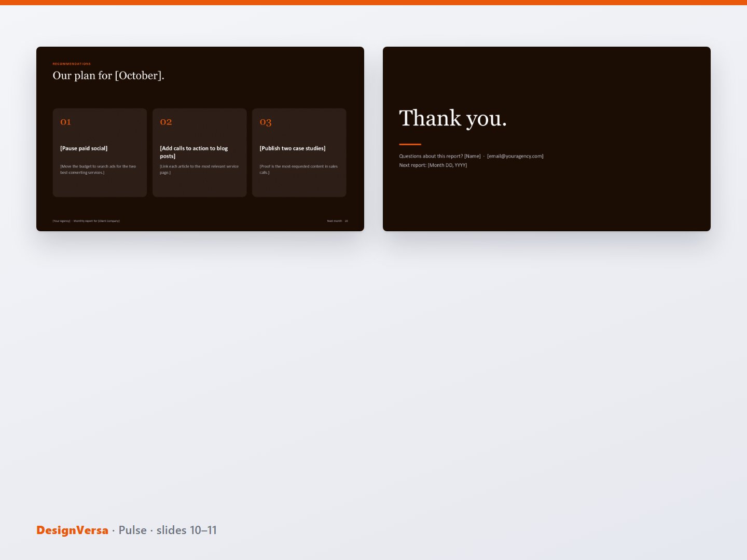
Task: Click the '[Move the budget to search ads...]' description
Action: pyautogui.click(x=98, y=170)
